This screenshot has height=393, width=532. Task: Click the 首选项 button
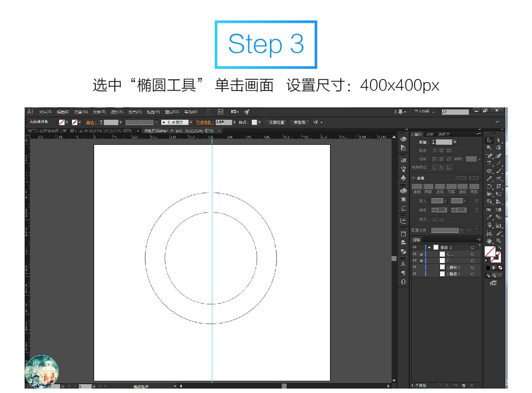click(300, 123)
